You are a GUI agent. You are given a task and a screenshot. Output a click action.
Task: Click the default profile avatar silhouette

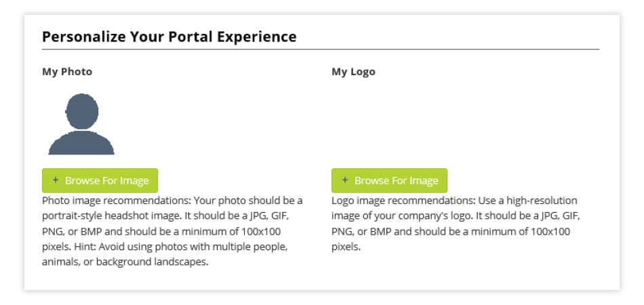tap(81, 124)
